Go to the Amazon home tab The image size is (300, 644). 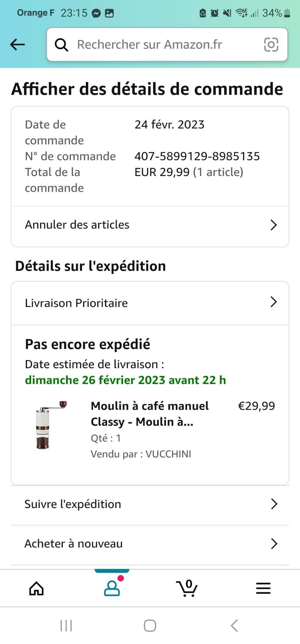point(36,588)
